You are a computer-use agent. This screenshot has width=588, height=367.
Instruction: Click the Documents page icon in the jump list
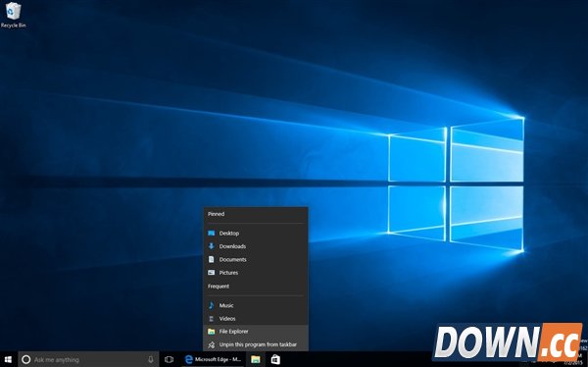click(211, 260)
